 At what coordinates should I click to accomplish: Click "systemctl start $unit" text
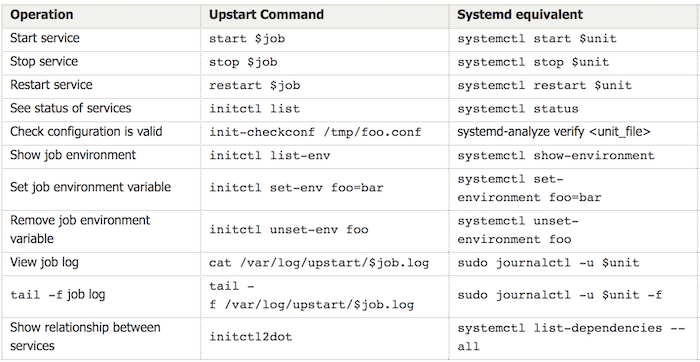tap(537, 38)
